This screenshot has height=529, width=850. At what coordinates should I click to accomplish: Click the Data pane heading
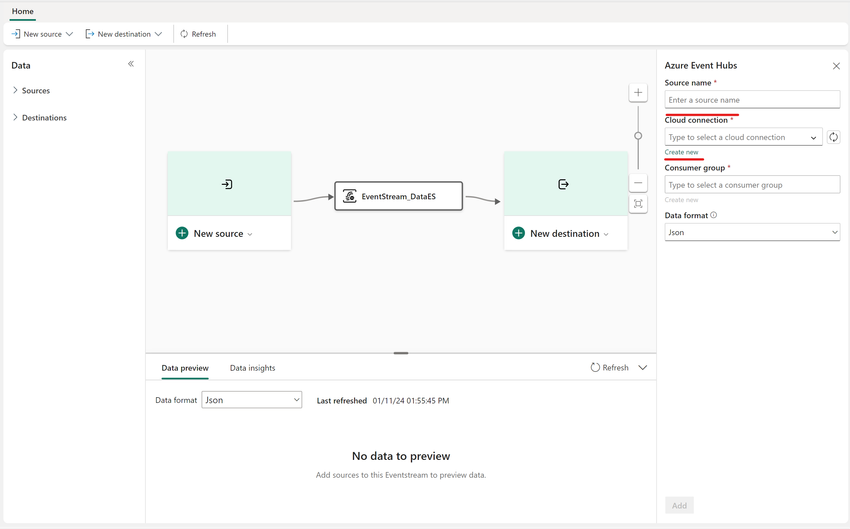21,66
